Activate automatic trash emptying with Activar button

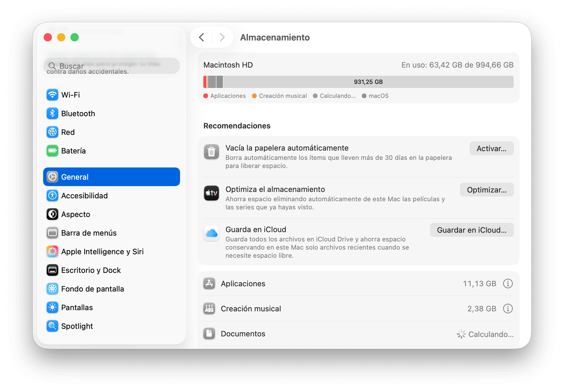point(491,148)
